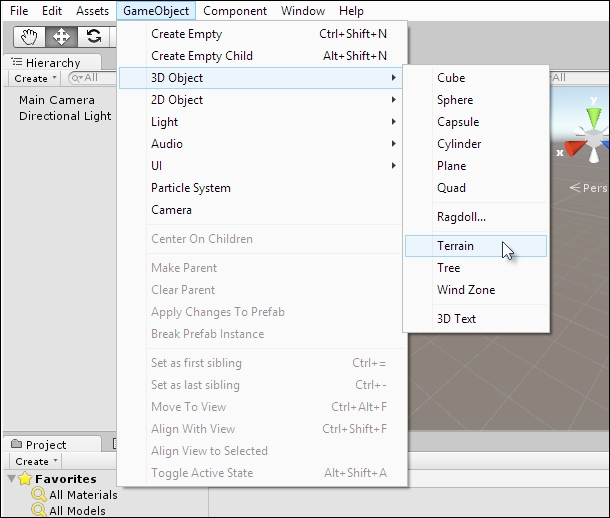Image resolution: width=610 pixels, height=518 pixels.
Task: Expand the 2D Object submenu
Action: click(x=263, y=100)
